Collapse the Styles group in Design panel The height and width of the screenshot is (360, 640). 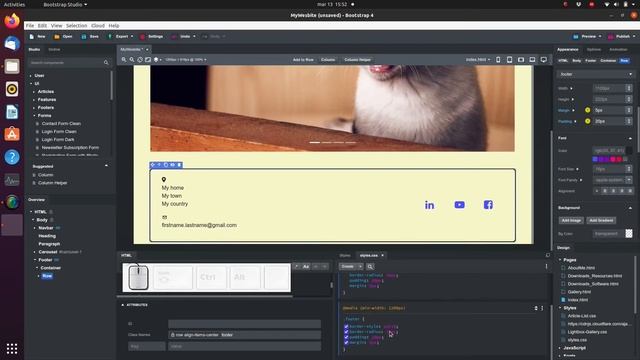pos(560,308)
